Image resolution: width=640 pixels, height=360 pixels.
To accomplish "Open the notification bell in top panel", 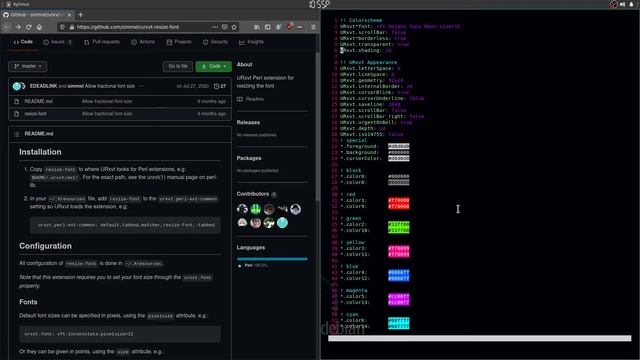I will click(x=631, y=4).
